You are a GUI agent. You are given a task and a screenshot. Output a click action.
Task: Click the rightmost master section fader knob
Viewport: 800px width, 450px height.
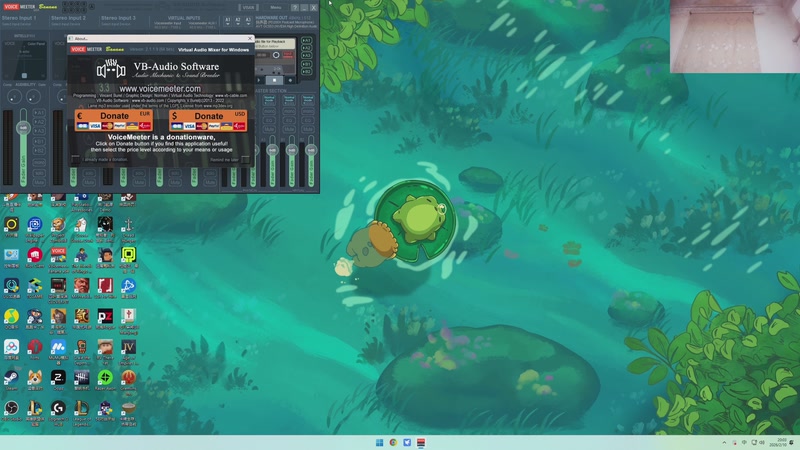(x=311, y=150)
